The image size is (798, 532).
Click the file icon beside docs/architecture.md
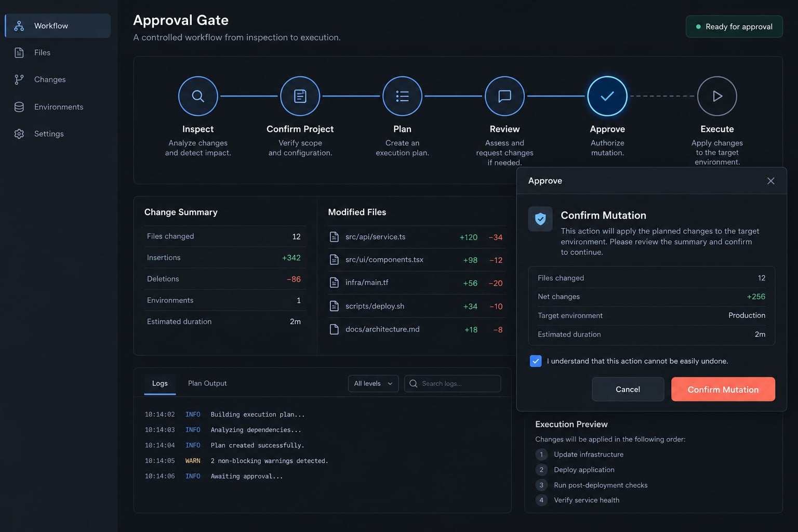pyautogui.click(x=335, y=329)
